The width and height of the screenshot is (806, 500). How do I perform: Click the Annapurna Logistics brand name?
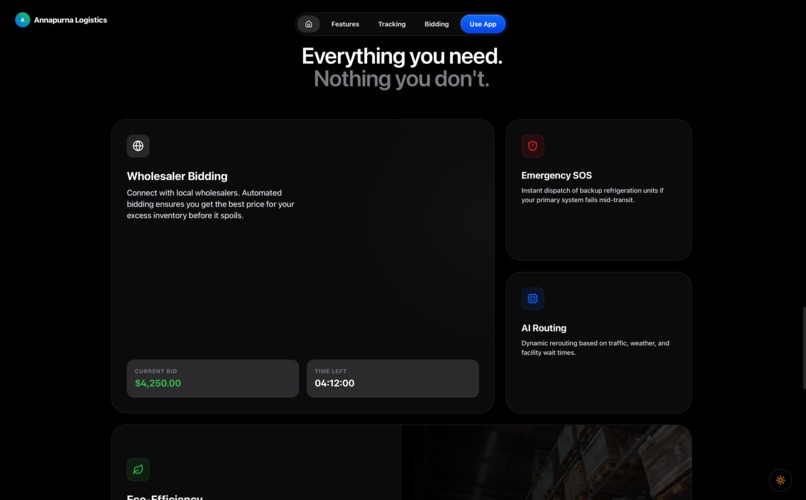tap(70, 20)
